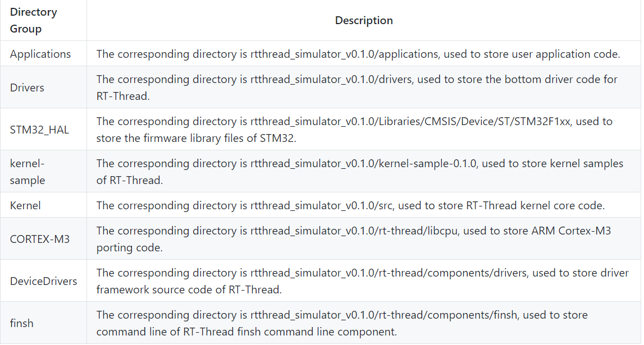Click the Directory Group column header
The height and width of the screenshot is (345, 644).
[34, 20]
